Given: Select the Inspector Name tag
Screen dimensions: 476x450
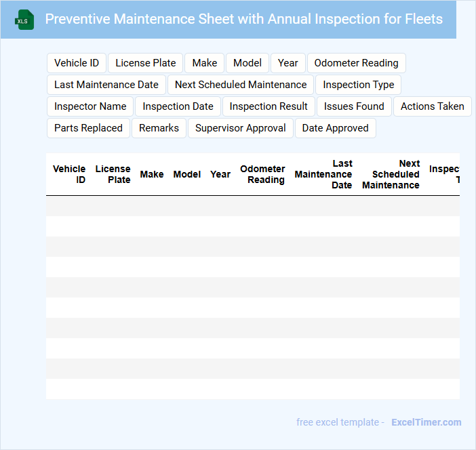Looking at the screenshot, I should coord(90,106).
